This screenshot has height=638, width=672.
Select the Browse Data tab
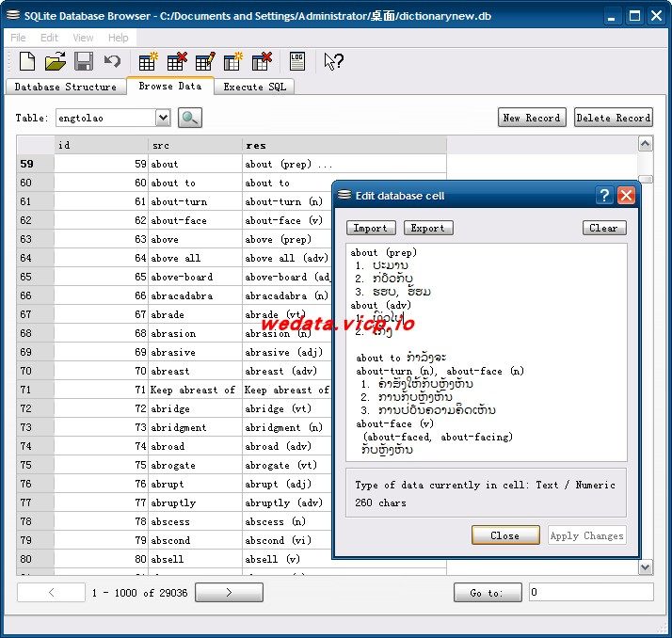point(170,86)
